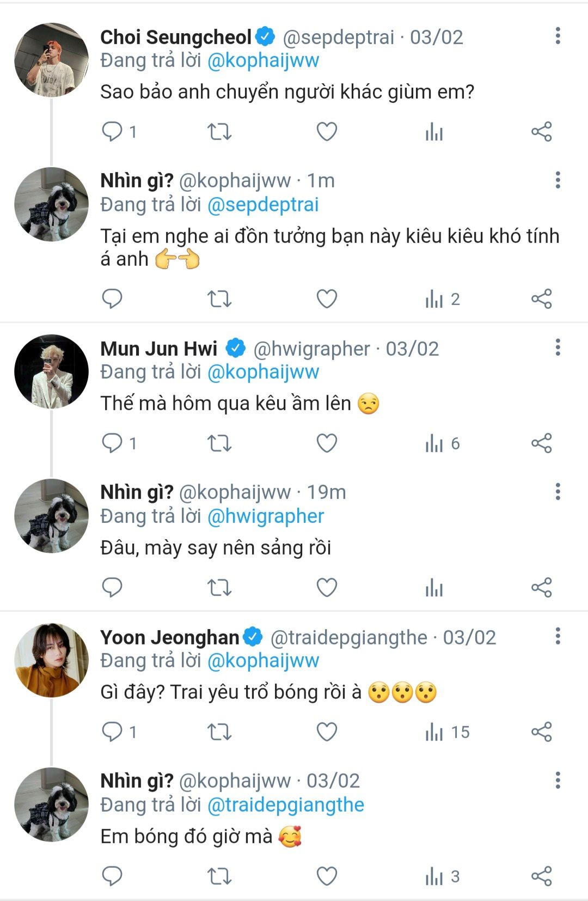
Task: Open the @traidepgiangthe mention link
Action: [286, 805]
